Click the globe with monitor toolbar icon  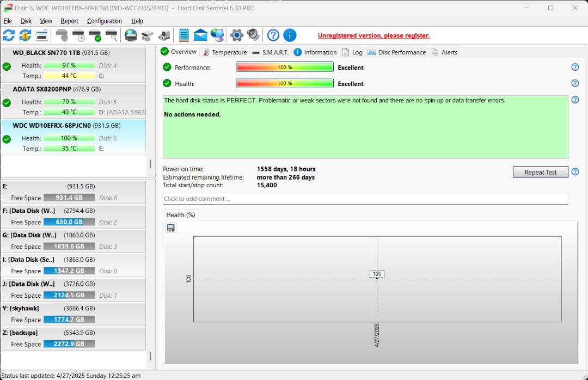217,35
